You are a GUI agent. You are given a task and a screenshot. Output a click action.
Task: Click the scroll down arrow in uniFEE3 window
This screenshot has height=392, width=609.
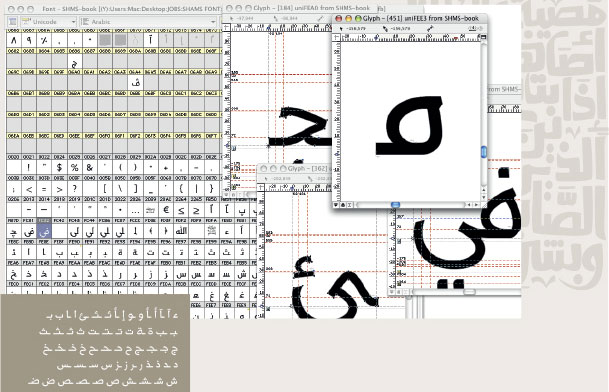coord(484,197)
